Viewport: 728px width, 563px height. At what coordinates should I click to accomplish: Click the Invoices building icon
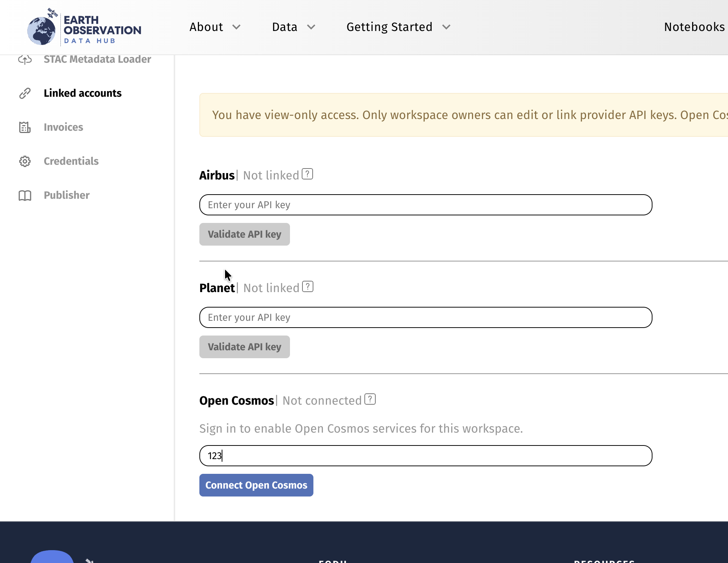[25, 127]
